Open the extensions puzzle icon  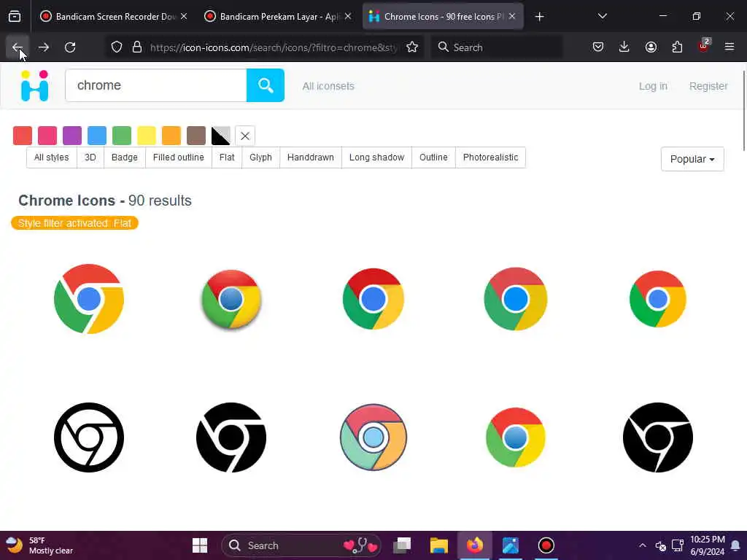tap(677, 47)
